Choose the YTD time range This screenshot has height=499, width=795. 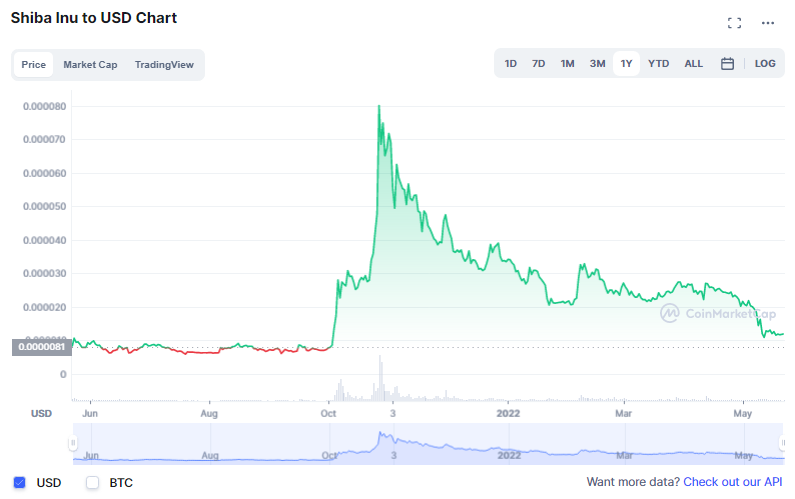(x=658, y=63)
